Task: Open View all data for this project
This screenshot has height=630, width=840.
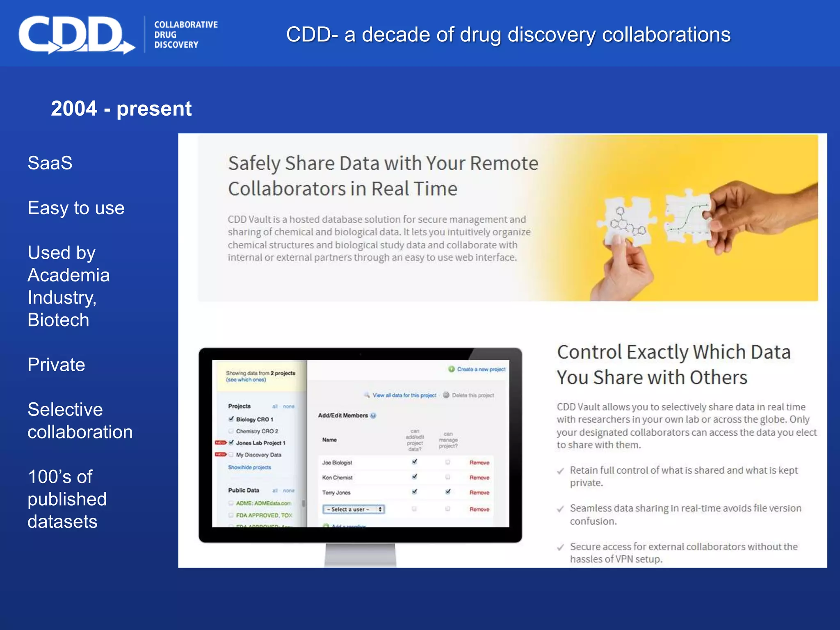Action: pos(404,395)
